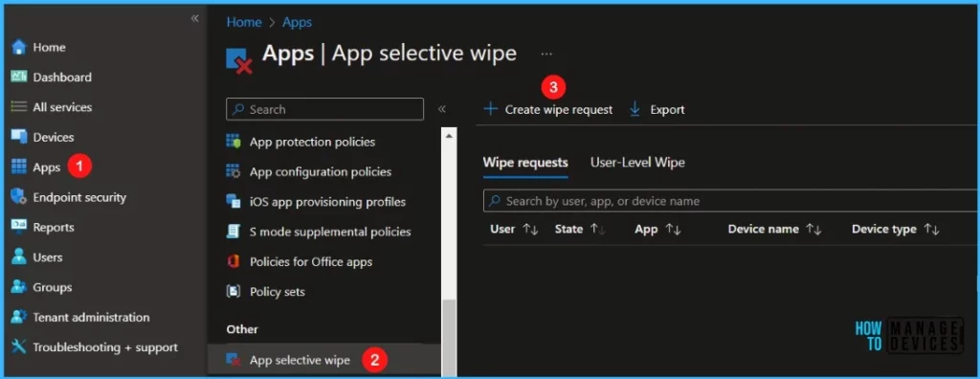
Task: Click the Dashboard chart icon
Action: (19, 77)
